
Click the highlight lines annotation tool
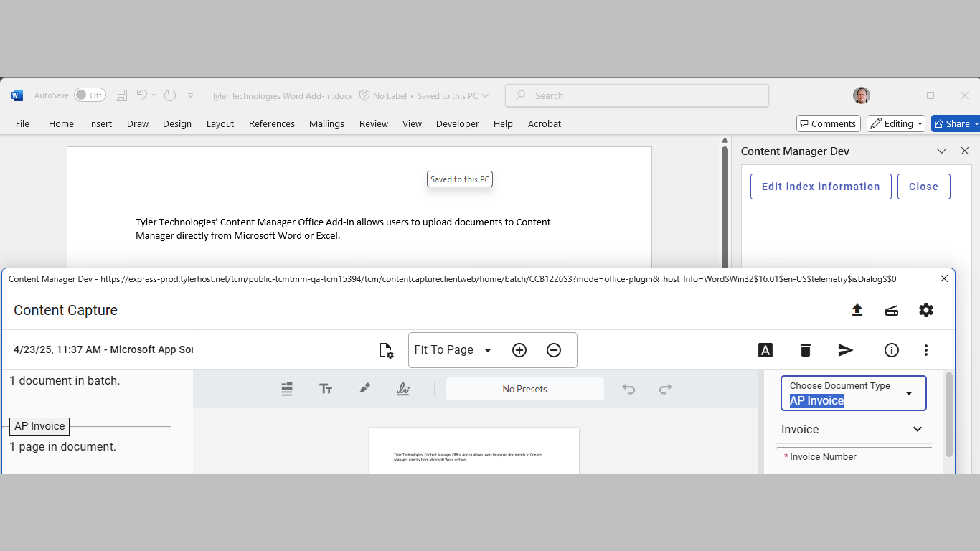pos(287,389)
